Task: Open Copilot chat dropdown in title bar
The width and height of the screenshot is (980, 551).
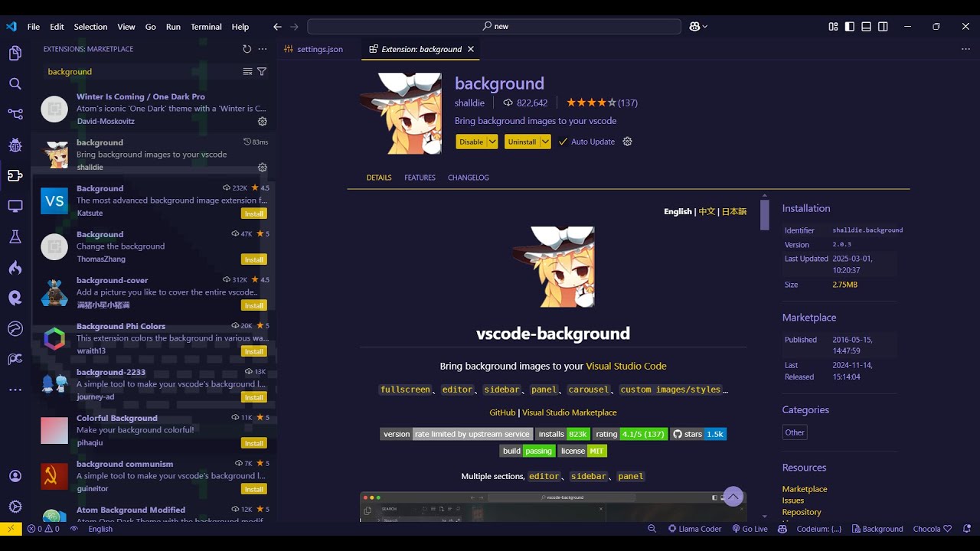Action: click(698, 26)
